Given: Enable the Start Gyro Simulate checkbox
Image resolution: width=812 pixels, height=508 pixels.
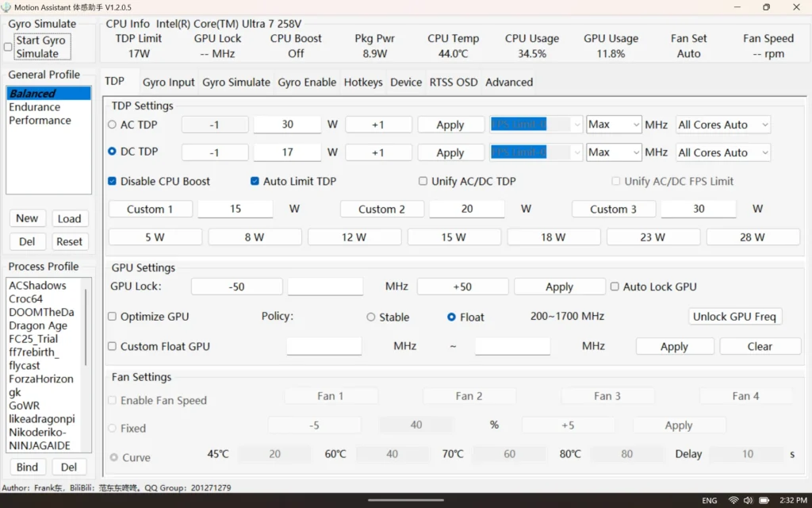Looking at the screenshot, I should pyautogui.click(x=8, y=47).
